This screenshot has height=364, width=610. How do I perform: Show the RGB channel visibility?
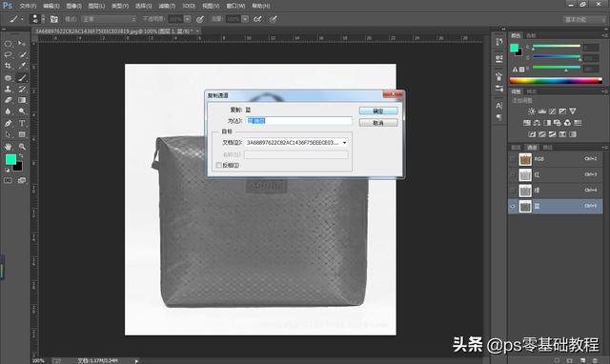513,159
